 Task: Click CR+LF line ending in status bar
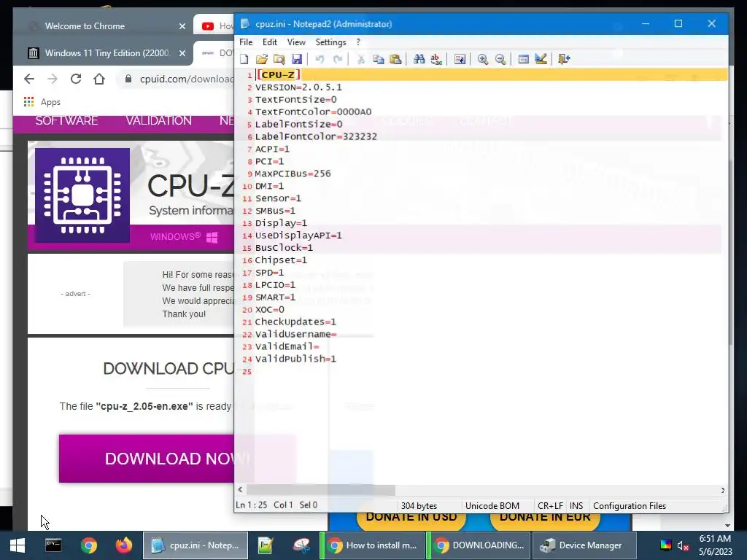click(550, 506)
